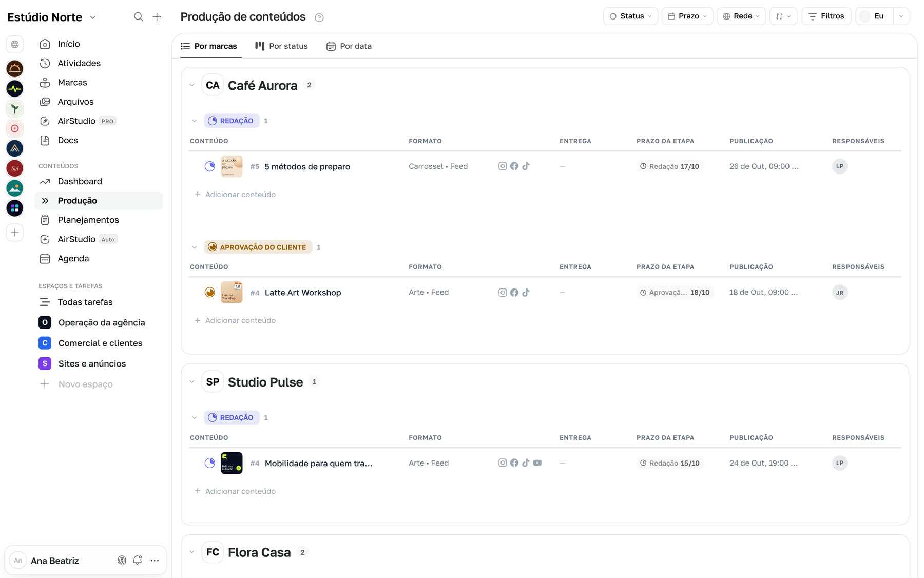
Task: Click Novo espaço in sidebar
Action: point(76,384)
